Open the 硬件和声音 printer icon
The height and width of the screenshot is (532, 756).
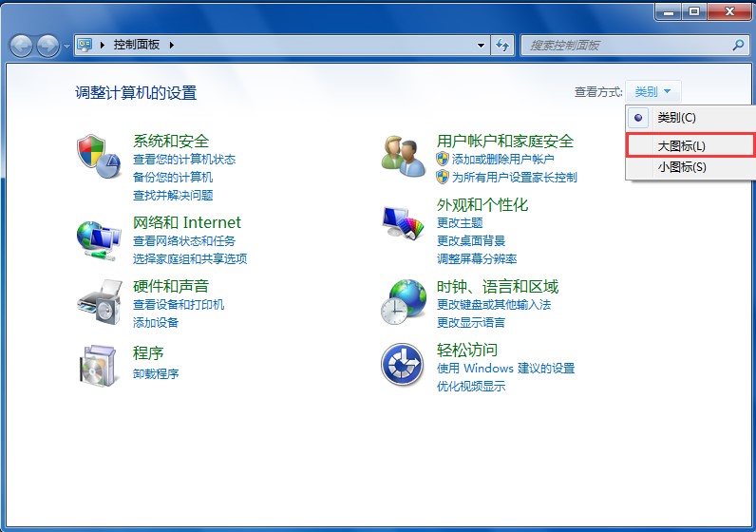tap(100, 302)
